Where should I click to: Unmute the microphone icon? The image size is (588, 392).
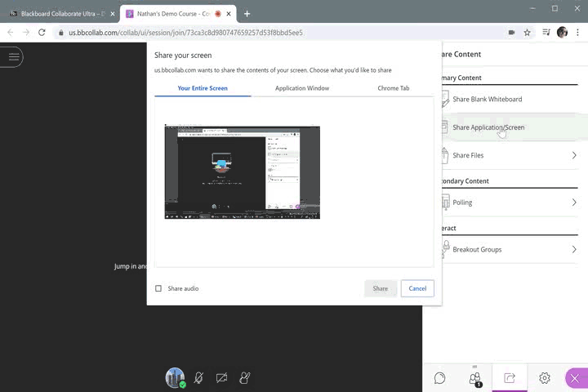198,378
